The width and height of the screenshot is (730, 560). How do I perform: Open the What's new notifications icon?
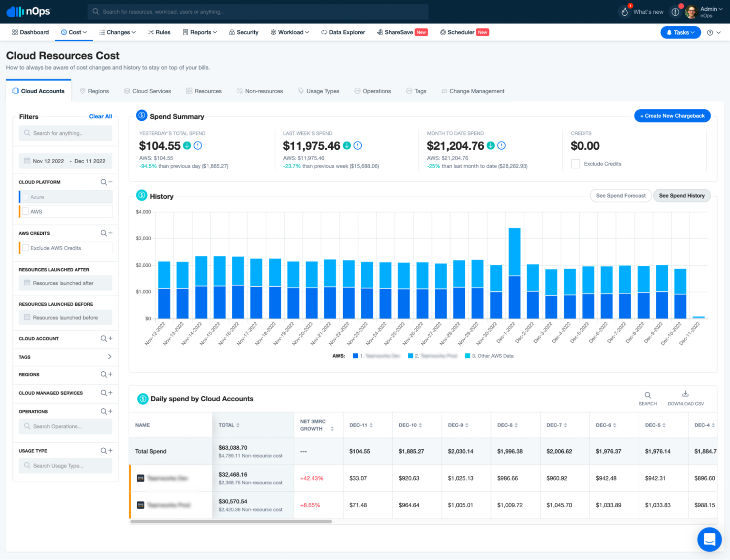pos(624,11)
